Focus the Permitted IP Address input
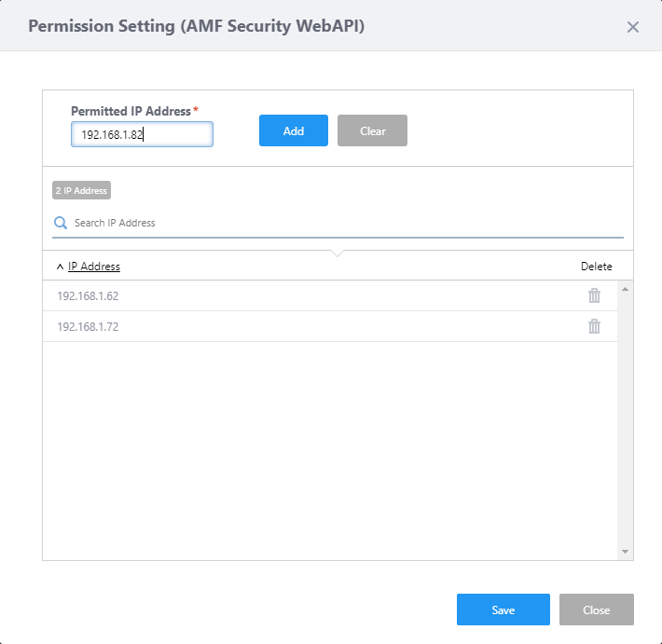 pos(142,134)
